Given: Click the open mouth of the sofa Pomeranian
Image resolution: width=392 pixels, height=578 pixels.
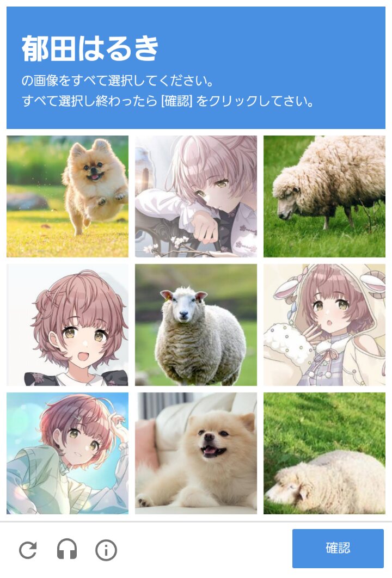Looking at the screenshot, I should pyautogui.click(x=211, y=451).
